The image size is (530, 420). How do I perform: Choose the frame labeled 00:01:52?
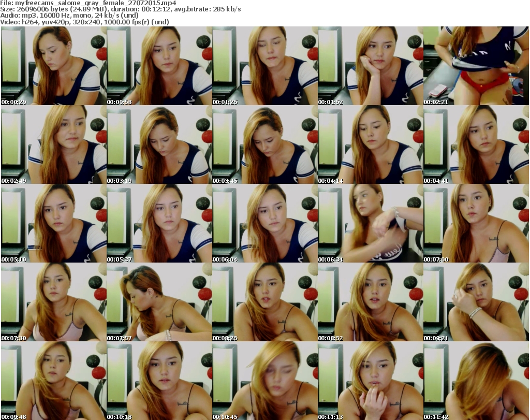coord(371,66)
